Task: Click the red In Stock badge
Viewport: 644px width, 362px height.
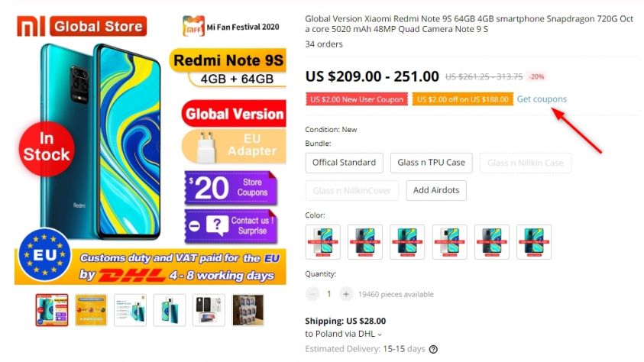Action: click(x=47, y=149)
